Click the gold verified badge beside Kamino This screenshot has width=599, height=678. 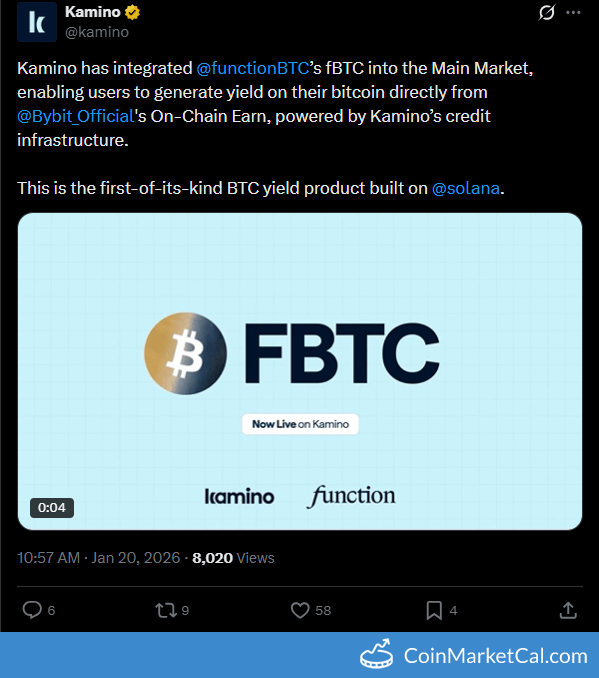132,12
